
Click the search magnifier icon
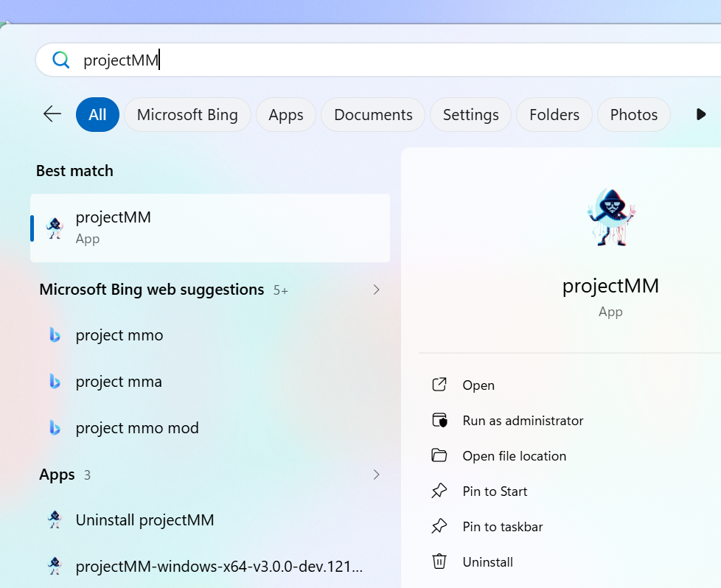[x=60, y=60]
